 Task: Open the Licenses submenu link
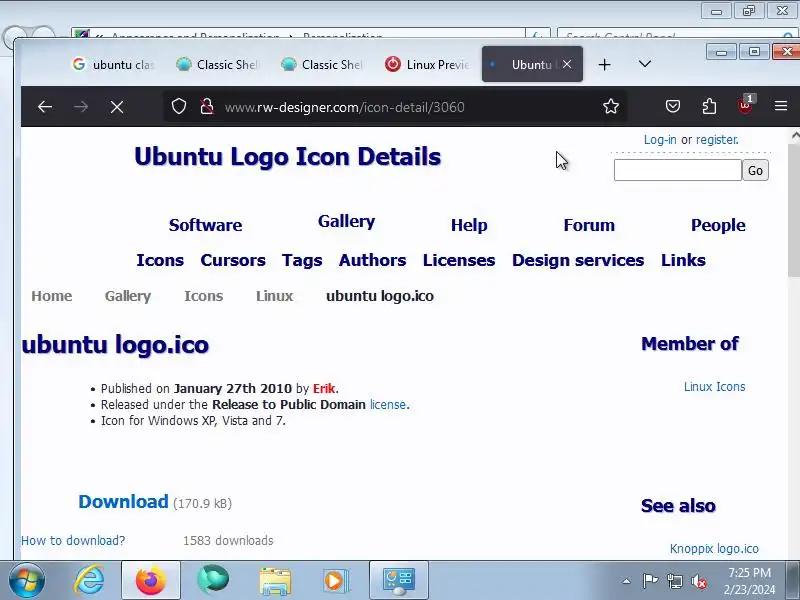coord(459,260)
